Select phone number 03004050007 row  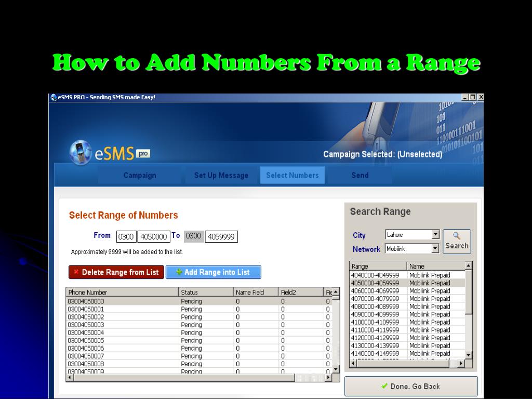(199, 356)
